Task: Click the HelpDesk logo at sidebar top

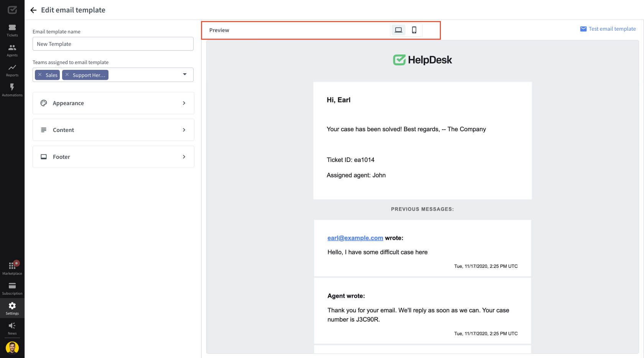Action: point(12,10)
